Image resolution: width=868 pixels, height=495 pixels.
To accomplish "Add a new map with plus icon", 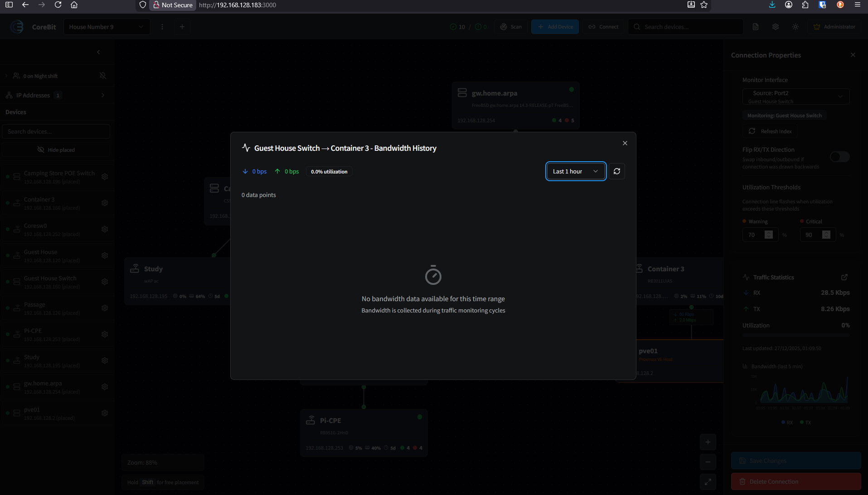I will 182,27.
